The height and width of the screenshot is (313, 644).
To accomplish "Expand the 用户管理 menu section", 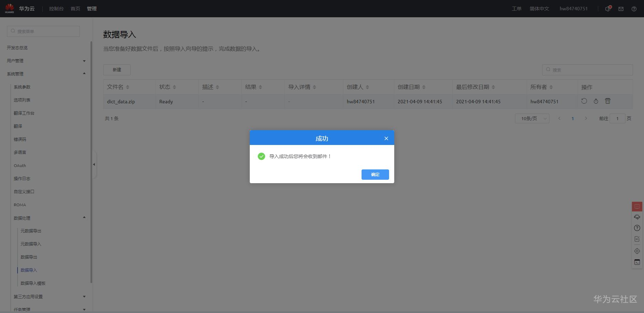I will (x=84, y=61).
